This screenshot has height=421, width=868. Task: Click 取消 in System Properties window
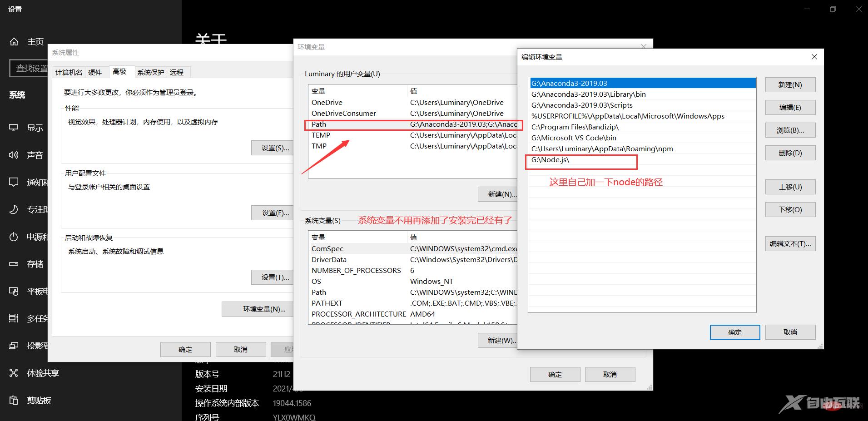(x=241, y=349)
